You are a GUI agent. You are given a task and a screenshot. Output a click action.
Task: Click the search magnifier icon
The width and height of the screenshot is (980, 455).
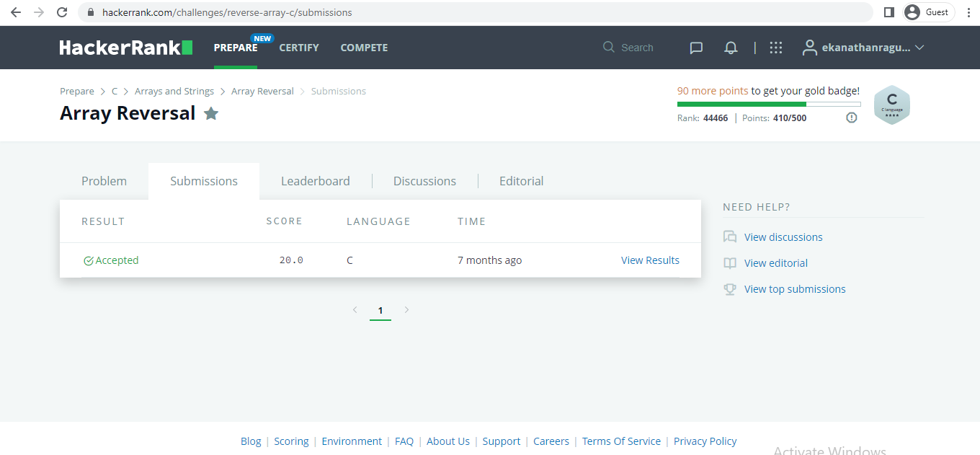pos(609,48)
